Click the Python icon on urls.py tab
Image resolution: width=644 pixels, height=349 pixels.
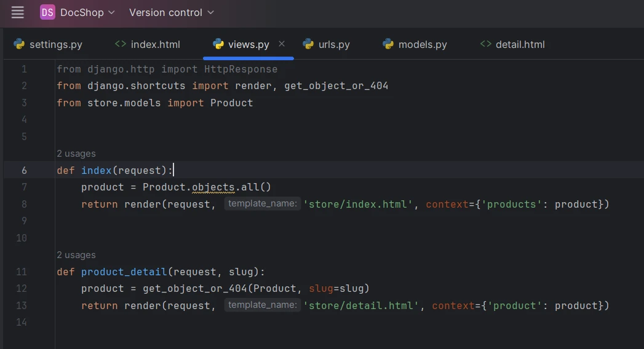pos(308,44)
